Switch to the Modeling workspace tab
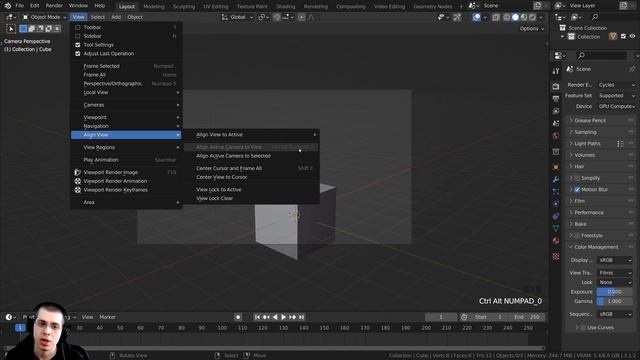 pos(153,7)
